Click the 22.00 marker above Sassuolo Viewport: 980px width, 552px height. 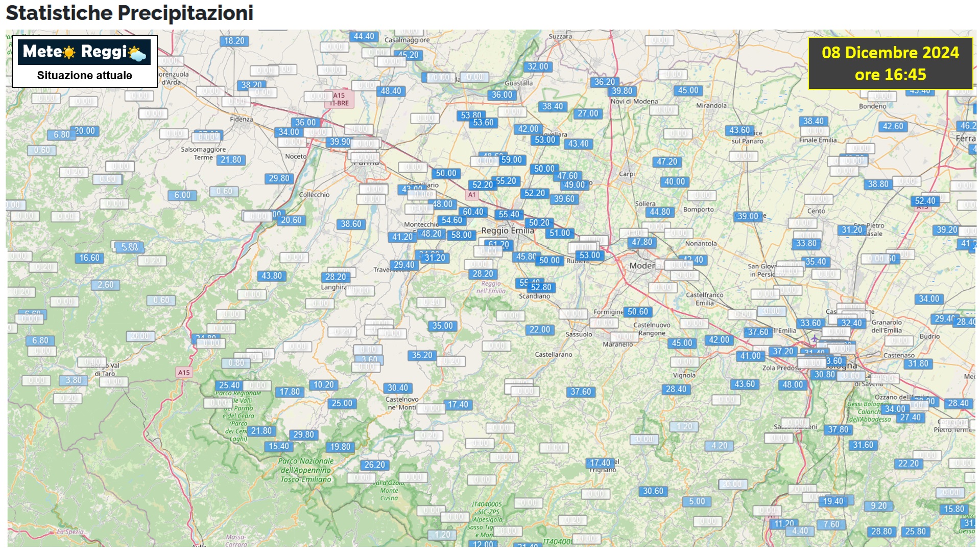pyautogui.click(x=540, y=330)
